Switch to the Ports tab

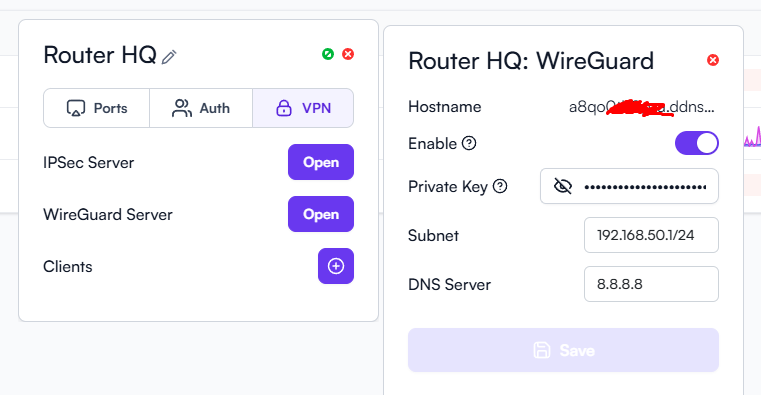[x=97, y=108]
